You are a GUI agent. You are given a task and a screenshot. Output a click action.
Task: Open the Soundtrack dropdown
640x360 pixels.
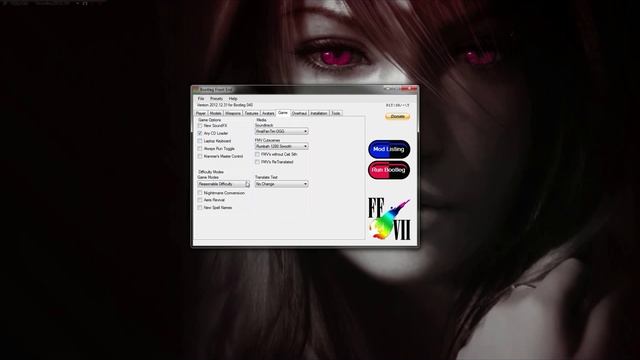(x=282, y=131)
